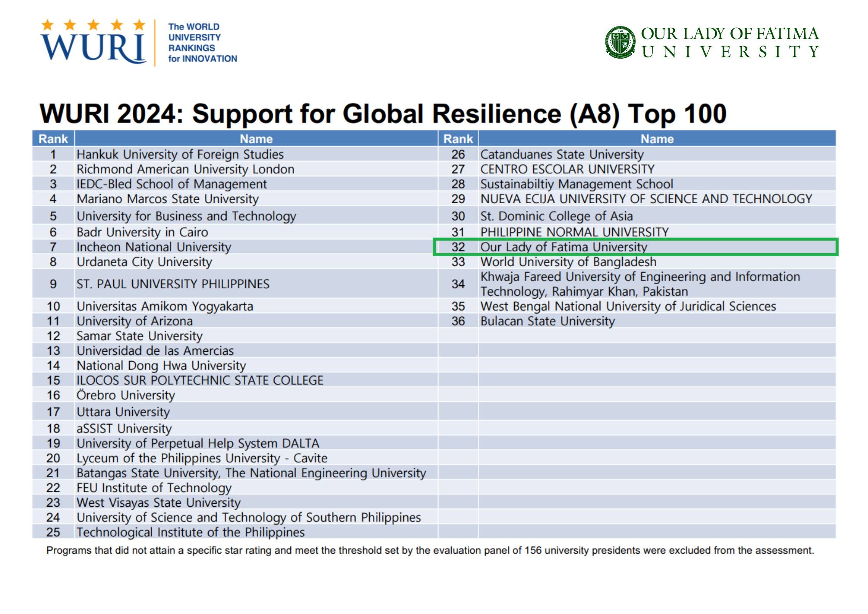Click 'National Dong Hwa University'
Viewport: 868px width, 614px height.
coord(161,366)
